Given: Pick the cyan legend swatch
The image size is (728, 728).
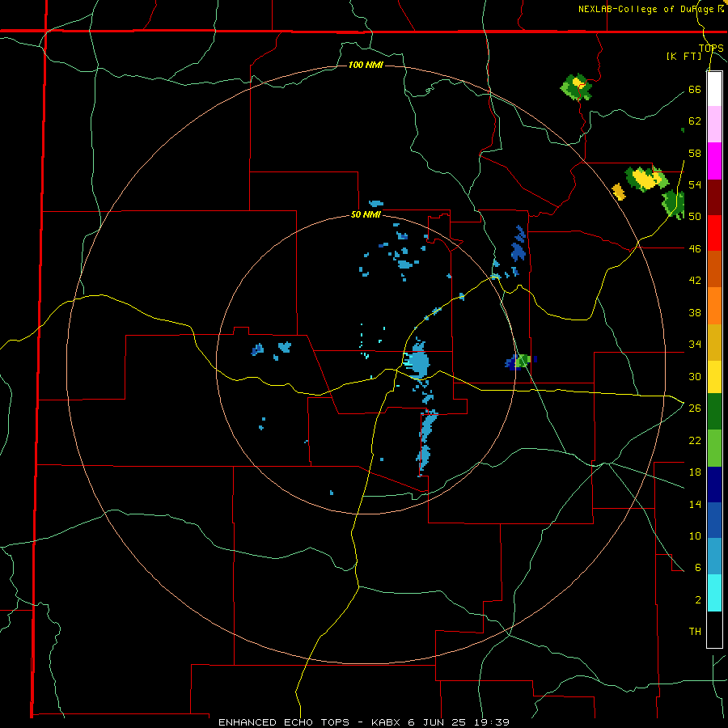Looking at the screenshot, I should pyautogui.click(x=714, y=593).
